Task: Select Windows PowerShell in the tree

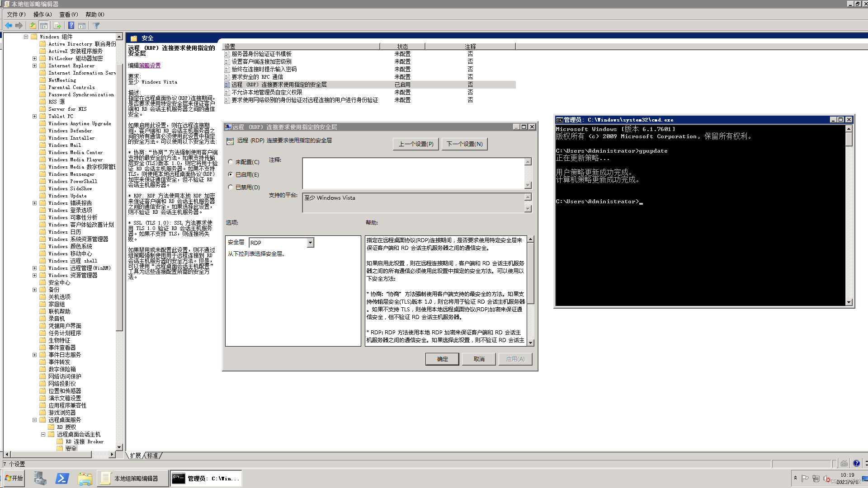Action: point(73,181)
